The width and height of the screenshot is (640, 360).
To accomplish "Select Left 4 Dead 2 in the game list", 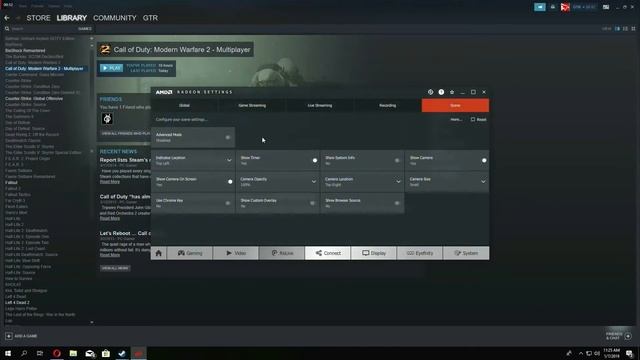I will pyautogui.click(x=17, y=302).
